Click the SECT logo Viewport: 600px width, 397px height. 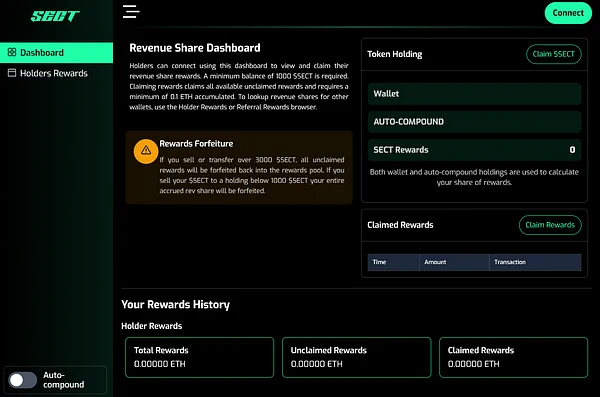coord(55,16)
